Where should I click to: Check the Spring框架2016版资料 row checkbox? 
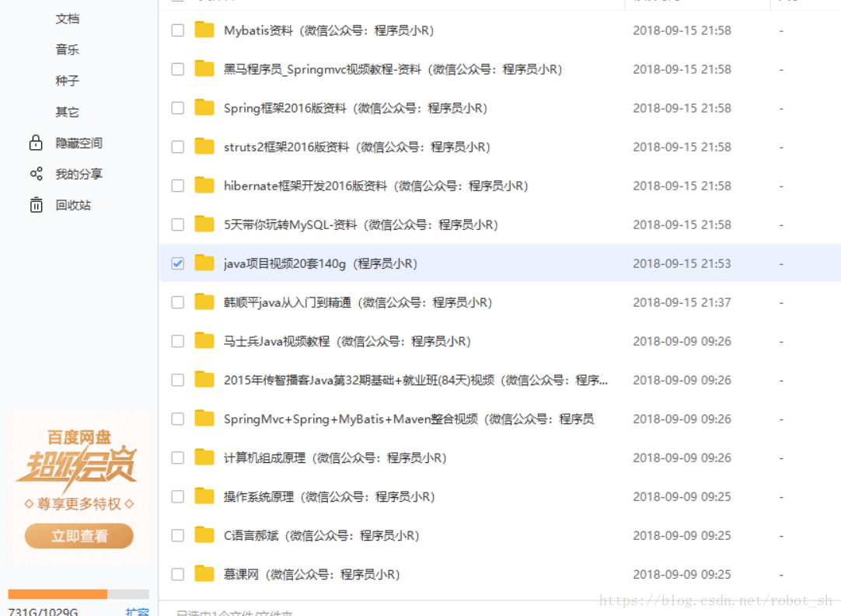pyautogui.click(x=177, y=108)
